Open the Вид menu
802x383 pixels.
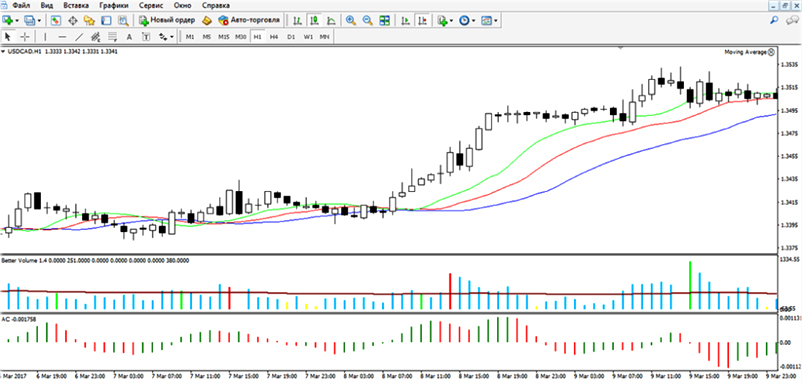pos(47,6)
